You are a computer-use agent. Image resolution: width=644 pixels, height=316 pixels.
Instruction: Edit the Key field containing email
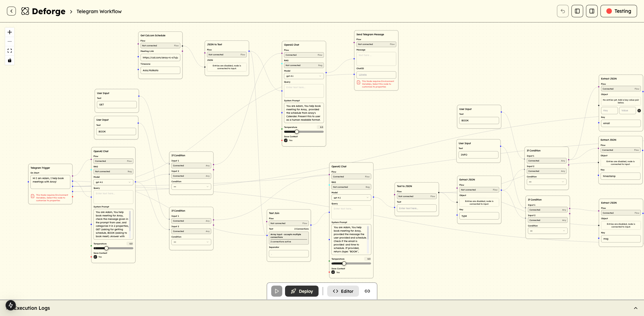(621, 123)
